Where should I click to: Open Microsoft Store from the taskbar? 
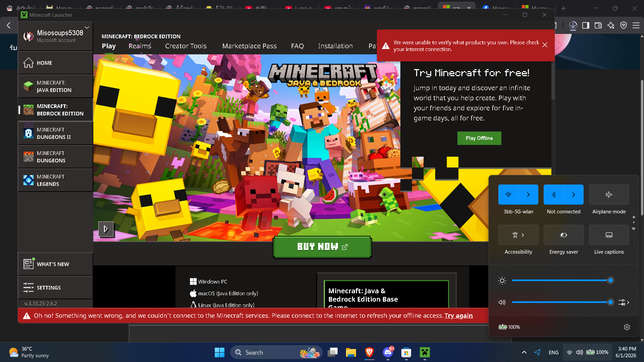(406, 352)
